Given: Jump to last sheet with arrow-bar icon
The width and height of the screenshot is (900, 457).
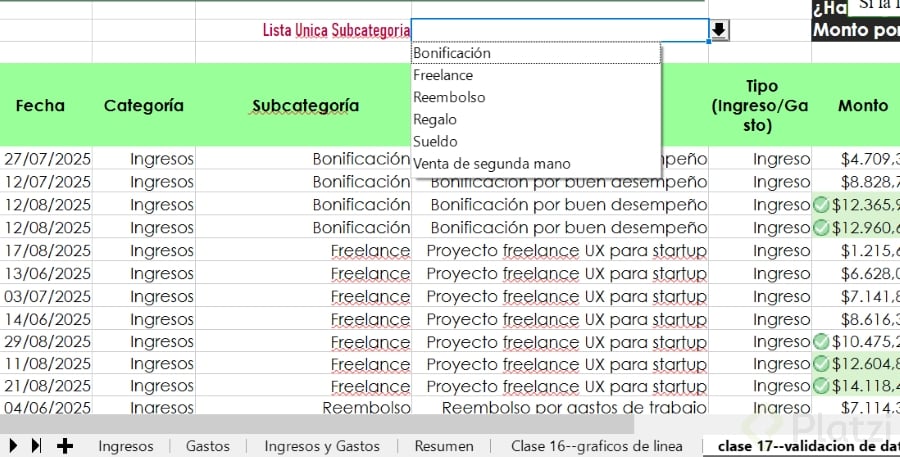Looking at the screenshot, I should 36,446.
